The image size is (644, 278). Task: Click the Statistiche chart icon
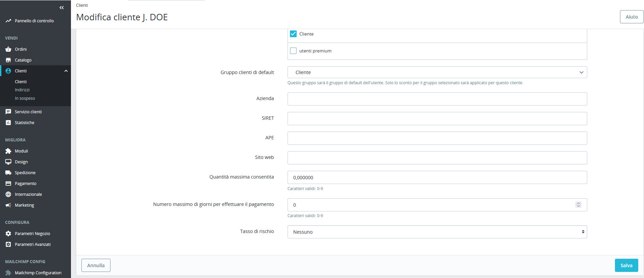[8, 123]
